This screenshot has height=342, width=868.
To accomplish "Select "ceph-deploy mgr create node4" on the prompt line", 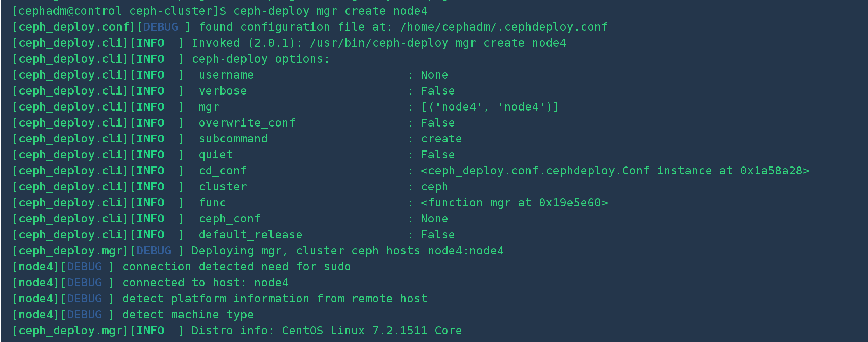I will pyautogui.click(x=331, y=11).
